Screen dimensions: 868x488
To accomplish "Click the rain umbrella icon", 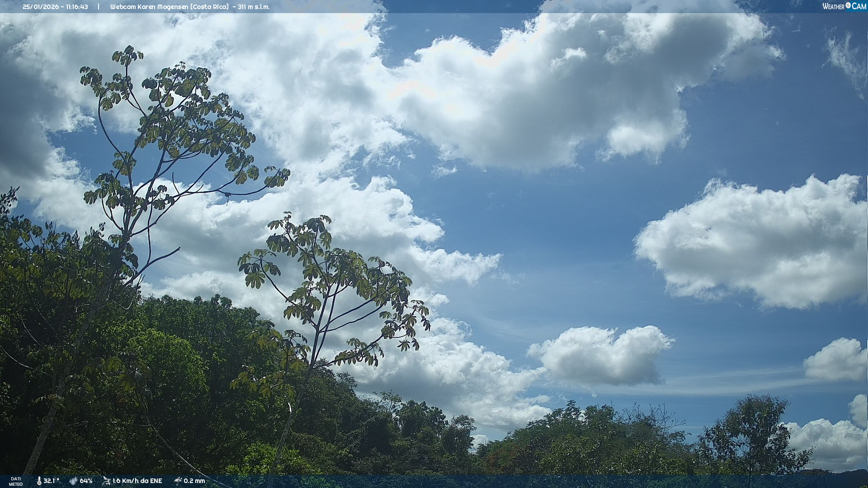I will pyautogui.click(x=178, y=481).
